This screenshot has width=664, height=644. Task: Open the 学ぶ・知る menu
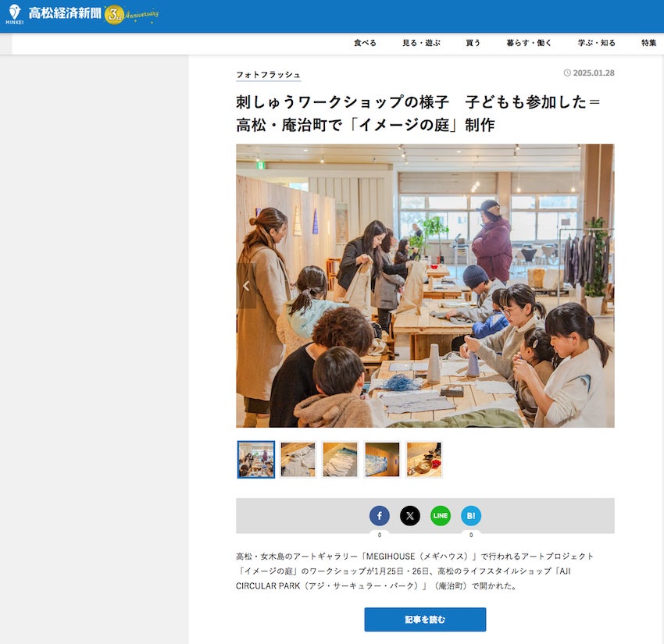[597, 43]
